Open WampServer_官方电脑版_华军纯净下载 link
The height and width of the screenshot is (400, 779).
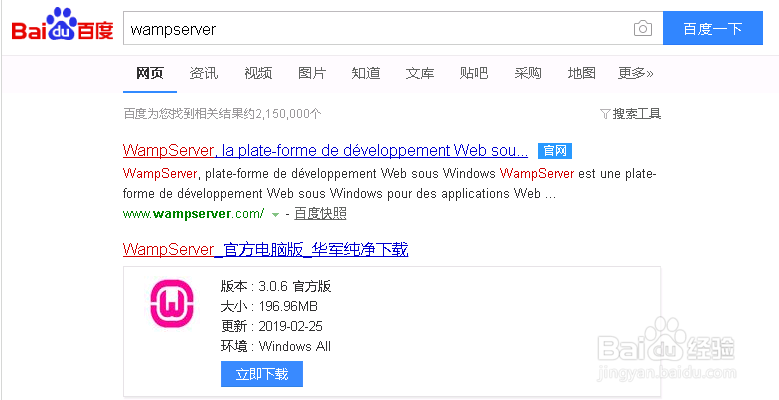pos(265,249)
